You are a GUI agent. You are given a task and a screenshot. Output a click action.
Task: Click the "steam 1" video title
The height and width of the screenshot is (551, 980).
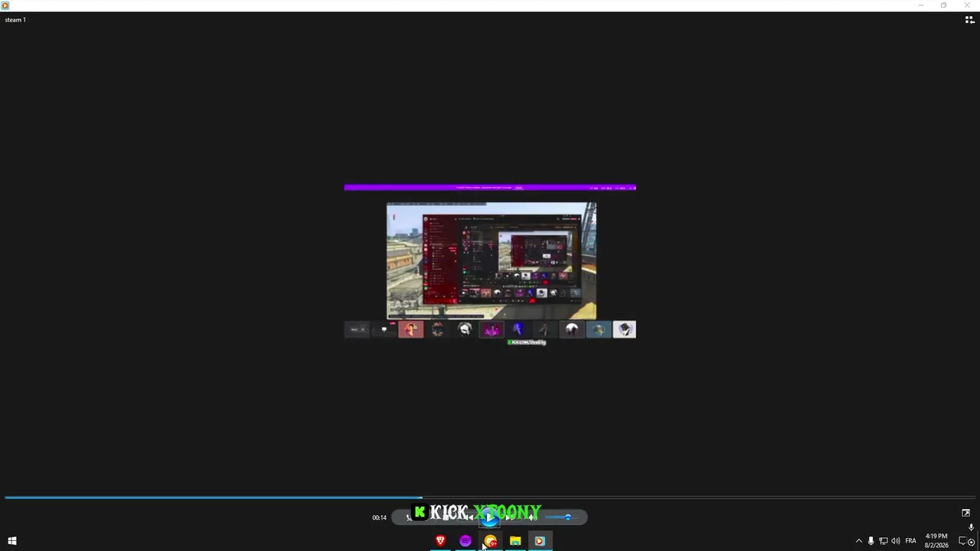pos(15,20)
